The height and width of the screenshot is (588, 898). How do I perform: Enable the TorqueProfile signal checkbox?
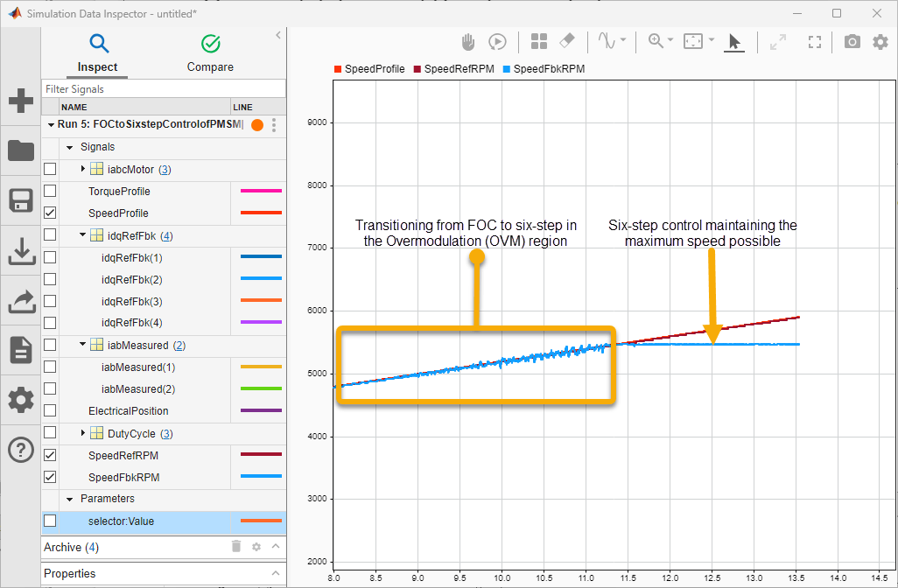50,191
